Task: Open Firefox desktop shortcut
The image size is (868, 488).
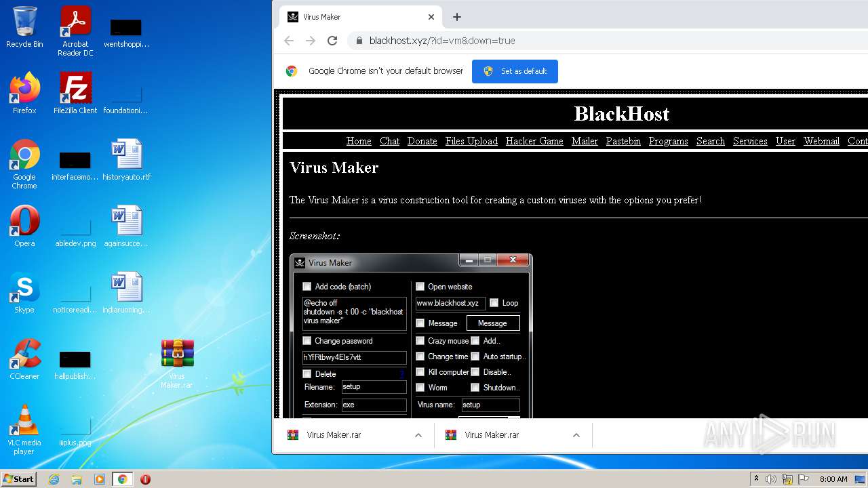Action: point(24,94)
